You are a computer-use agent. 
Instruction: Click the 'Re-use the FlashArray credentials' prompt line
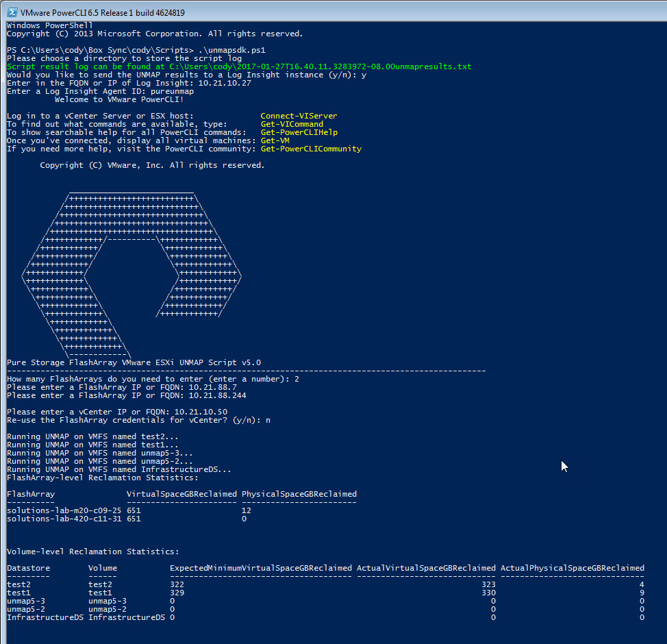coord(139,420)
